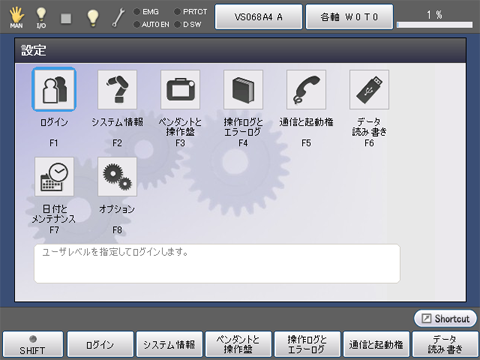Select the 通信と起動権 phone handset icon

[x=306, y=89]
